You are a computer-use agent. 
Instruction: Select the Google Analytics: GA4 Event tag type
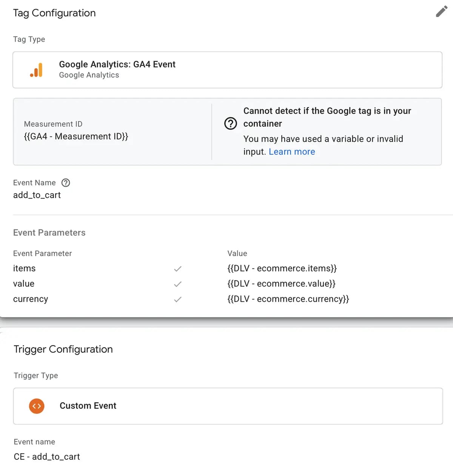[227, 70]
